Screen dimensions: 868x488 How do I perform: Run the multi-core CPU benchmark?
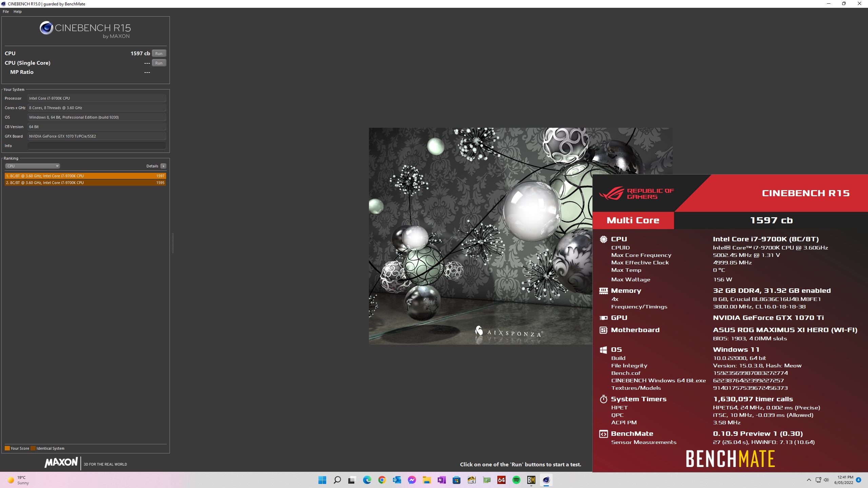(159, 54)
